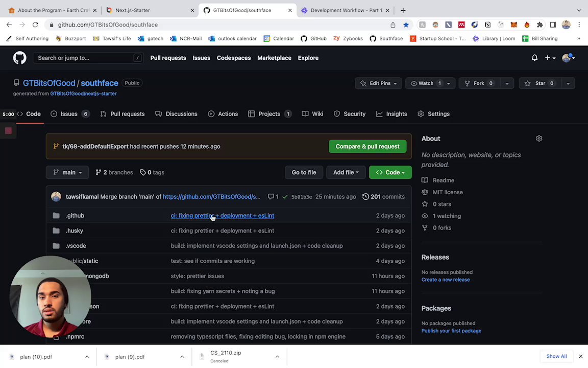Viewport: 588px width, 368px height.
Task: Open the .npmrc file
Action: (x=75, y=336)
